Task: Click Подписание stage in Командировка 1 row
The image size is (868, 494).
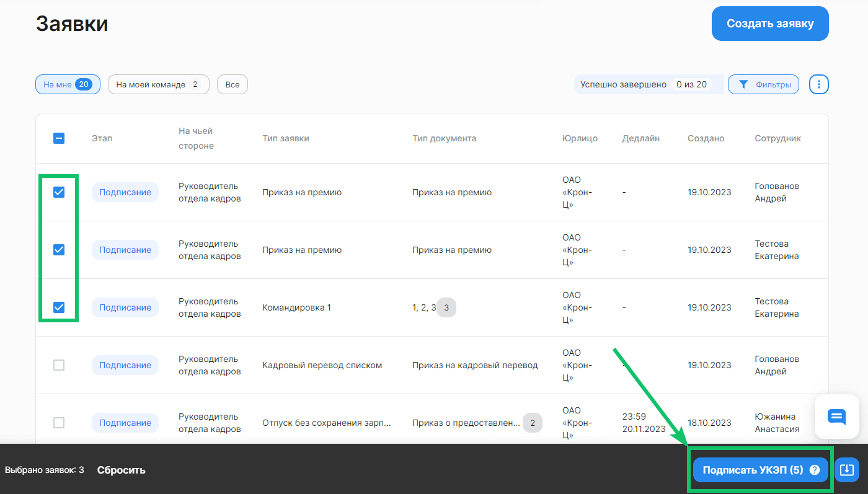Action: pyautogui.click(x=125, y=307)
